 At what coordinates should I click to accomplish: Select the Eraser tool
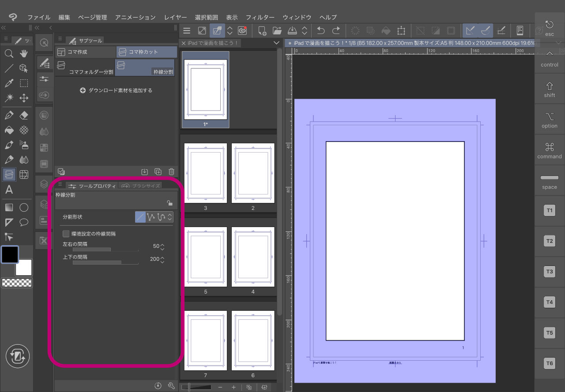point(24,116)
